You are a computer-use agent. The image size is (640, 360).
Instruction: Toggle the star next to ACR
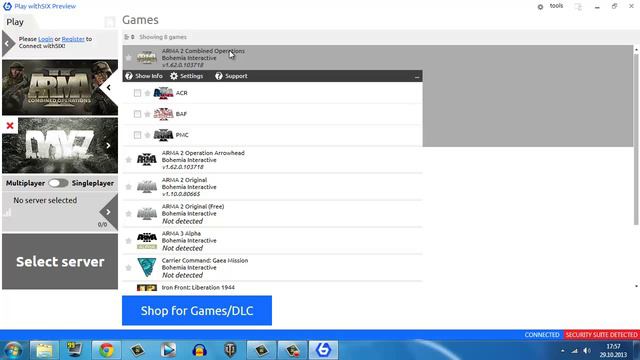click(x=147, y=93)
